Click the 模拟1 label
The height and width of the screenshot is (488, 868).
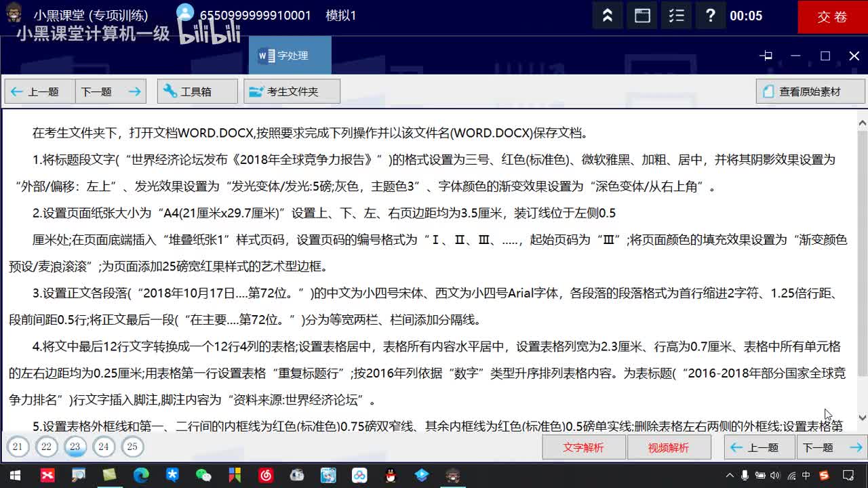click(341, 16)
